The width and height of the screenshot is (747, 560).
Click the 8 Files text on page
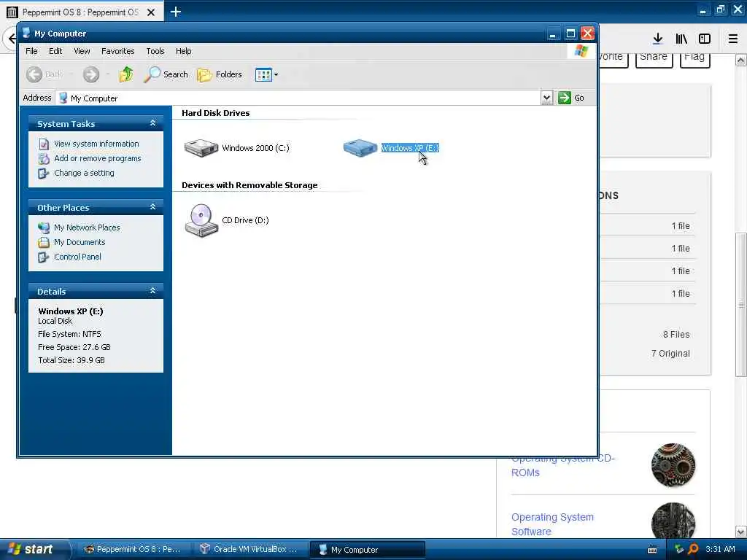676,334
